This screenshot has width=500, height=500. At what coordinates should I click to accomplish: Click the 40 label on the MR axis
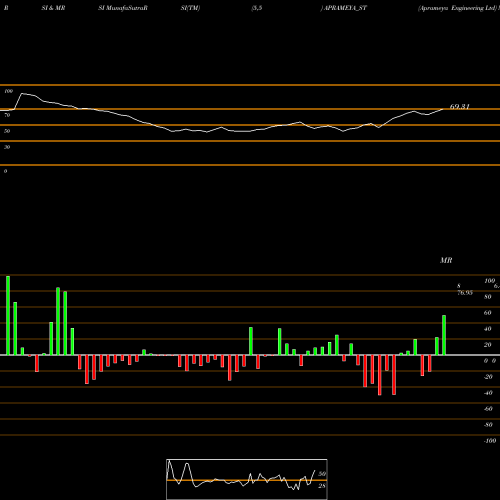[x=488, y=329]
